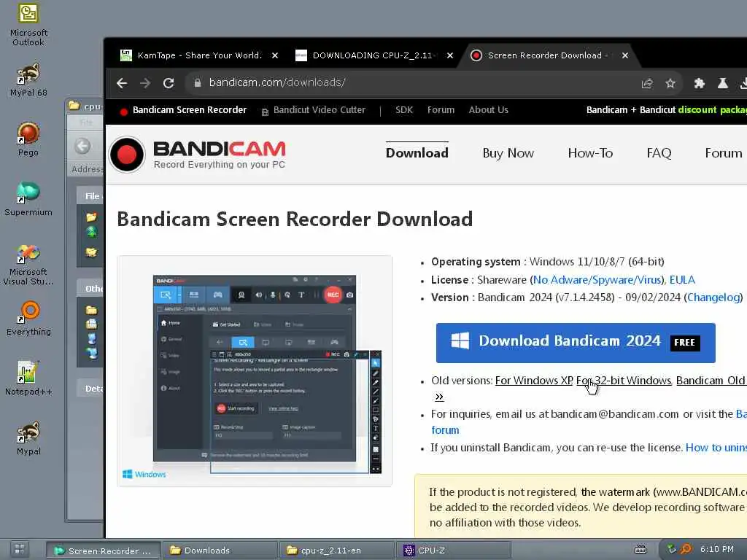Open For 32-bit Windows link
The image size is (747, 560).
(624, 381)
